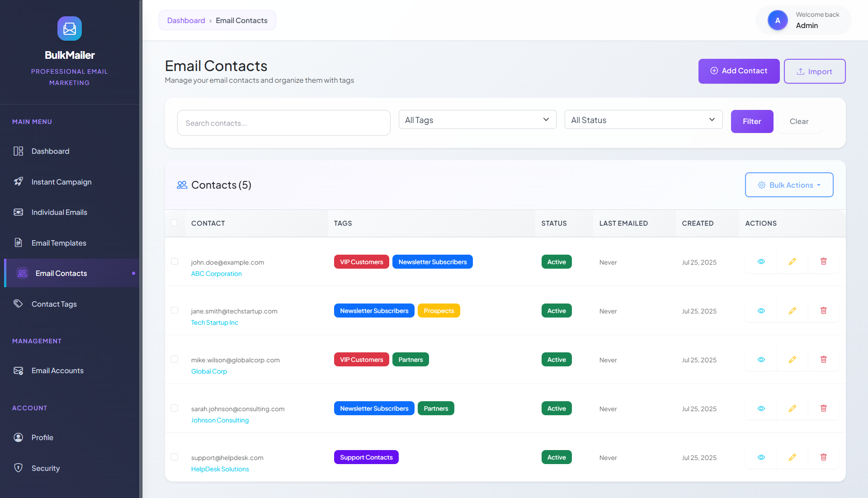This screenshot has width=868, height=498.
Task: Open Email Accounts under Management
Action: (x=57, y=370)
